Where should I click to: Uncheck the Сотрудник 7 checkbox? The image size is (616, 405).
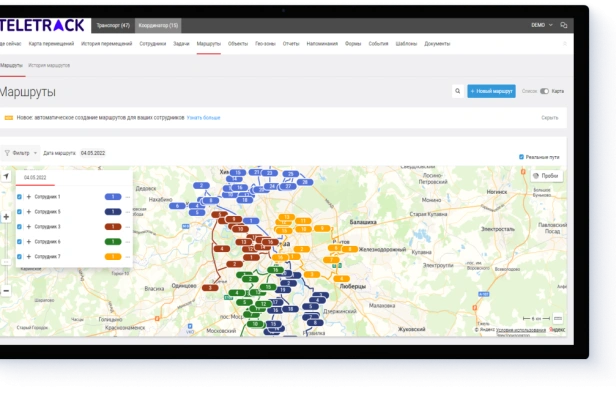[x=19, y=257]
